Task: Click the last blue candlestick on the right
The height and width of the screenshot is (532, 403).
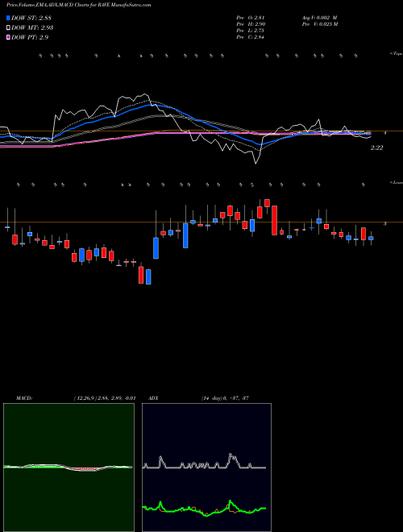Action: click(371, 238)
